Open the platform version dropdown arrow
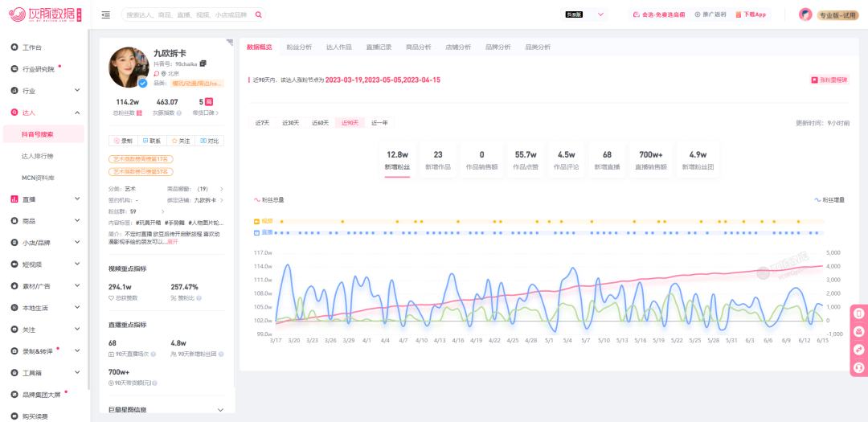Image resolution: width=868 pixels, height=422 pixels. [600, 15]
